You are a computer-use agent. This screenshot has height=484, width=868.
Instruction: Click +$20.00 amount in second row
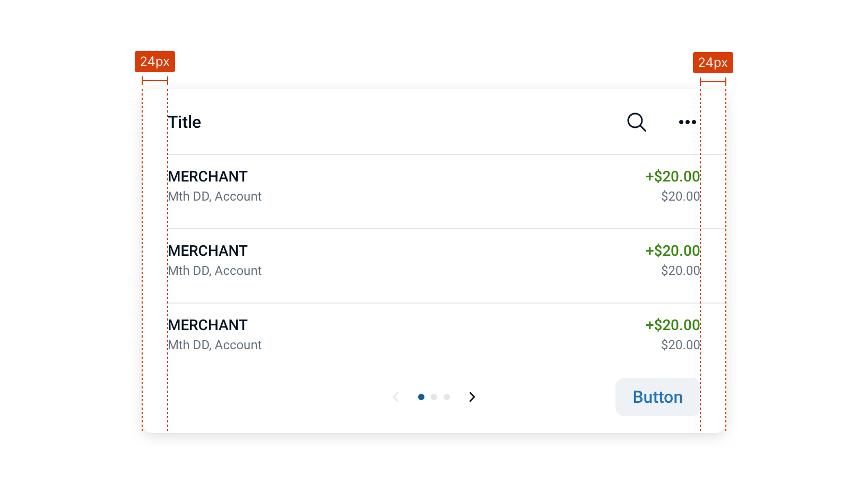tap(673, 250)
